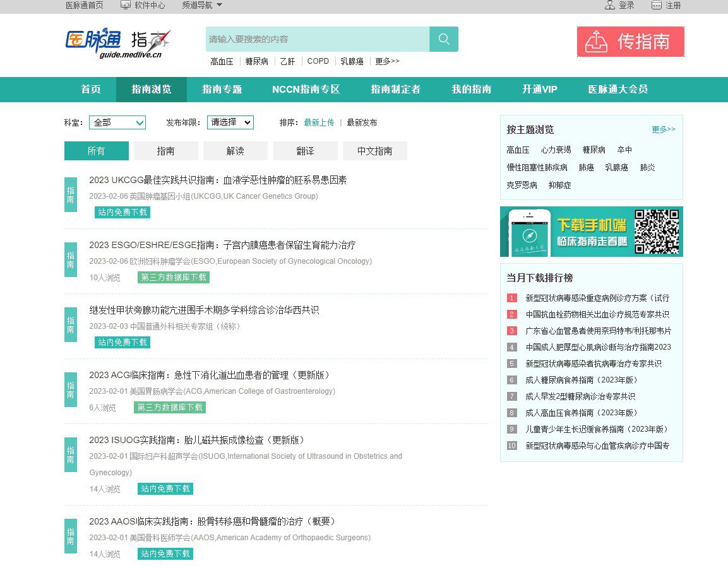Screen dimensions: 728x568
Task: Sort by 最新发布
Action: (x=362, y=122)
